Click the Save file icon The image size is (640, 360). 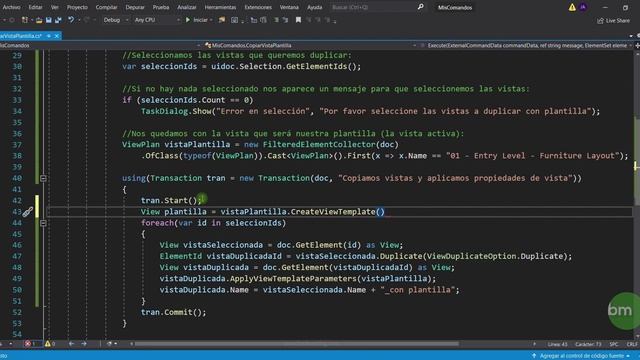49,20
